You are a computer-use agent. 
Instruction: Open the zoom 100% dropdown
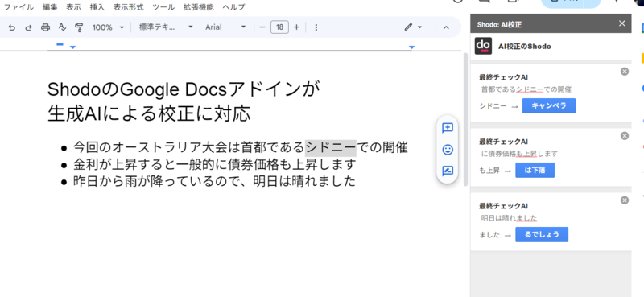point(108,27)
